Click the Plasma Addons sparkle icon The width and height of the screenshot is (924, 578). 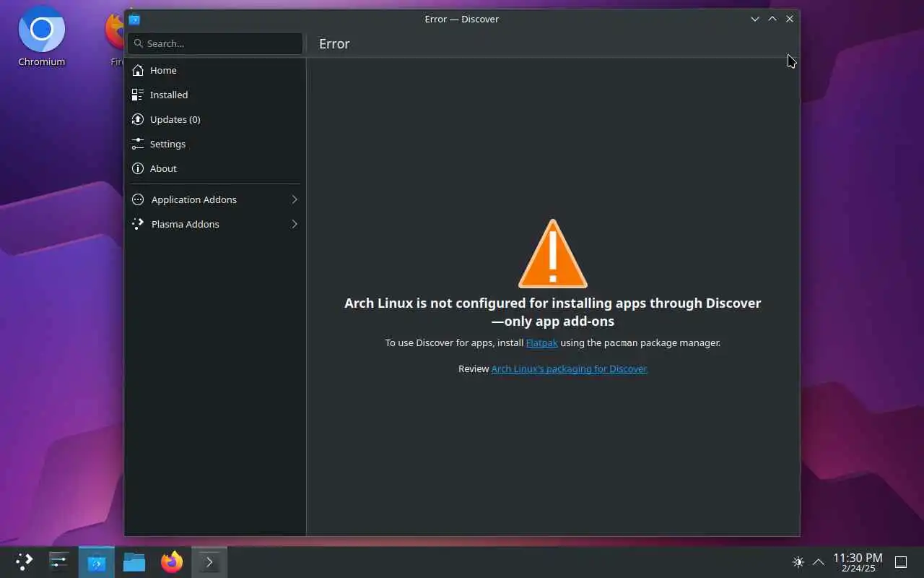click(x=138, y=224)
